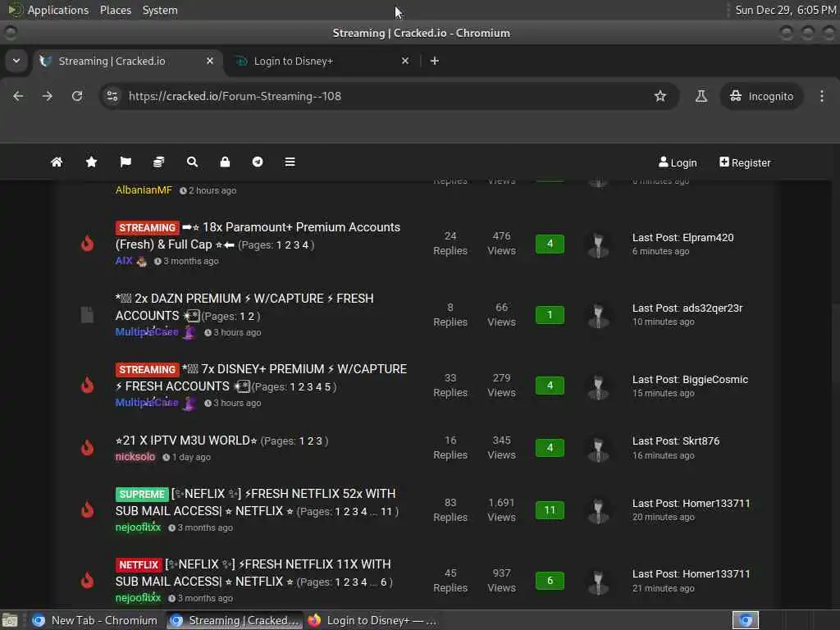Click the green 6 badge on Netflix 11X row
This screenshot has height=630, width=840.
pyautogui.click(x=550, y=581)
